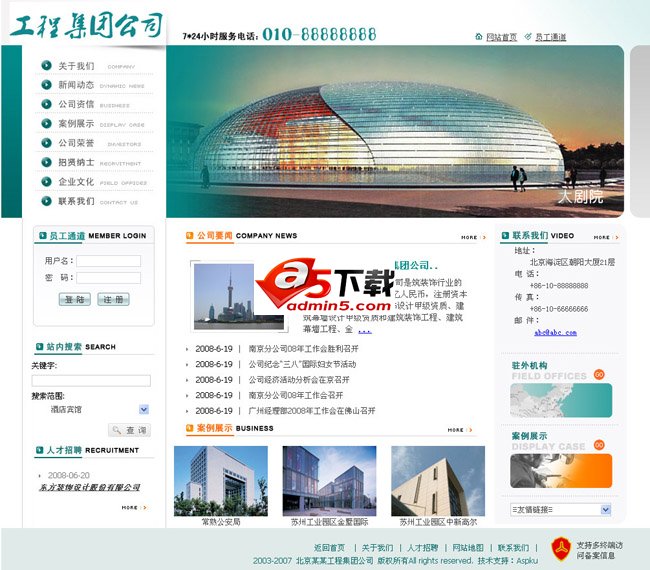Image resolution: width=650 pixels, height=570 pixels.
Task: Open news 公司纪念"三八"国际妇女节活动
Action: point(302,364)
